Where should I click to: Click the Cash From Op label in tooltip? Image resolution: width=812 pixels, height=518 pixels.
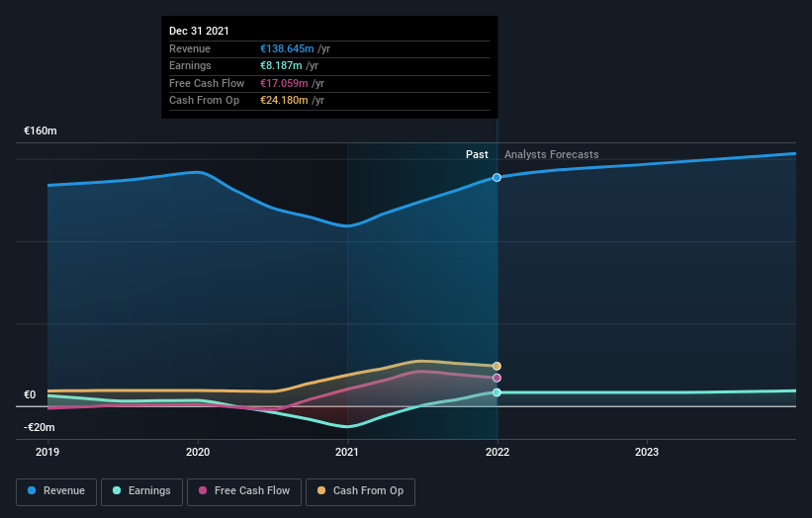click(x=204, y=101)
